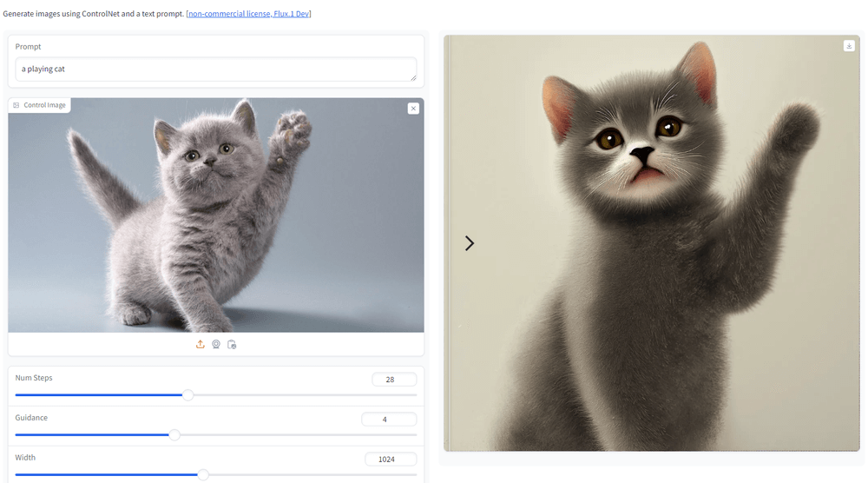Click the right chevron arrow on output image

click(x=470, y=243)
